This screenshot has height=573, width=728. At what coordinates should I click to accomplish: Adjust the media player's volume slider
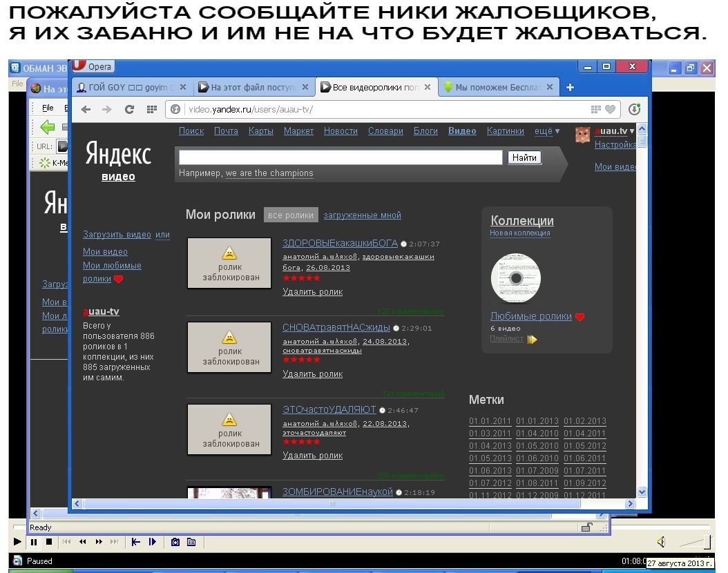coord(696,541)
